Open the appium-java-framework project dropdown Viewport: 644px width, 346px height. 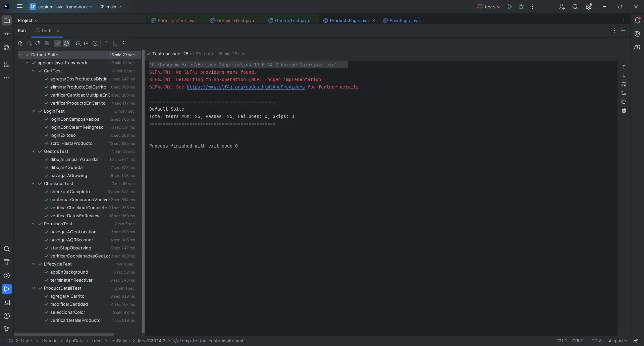coord(61,7)
